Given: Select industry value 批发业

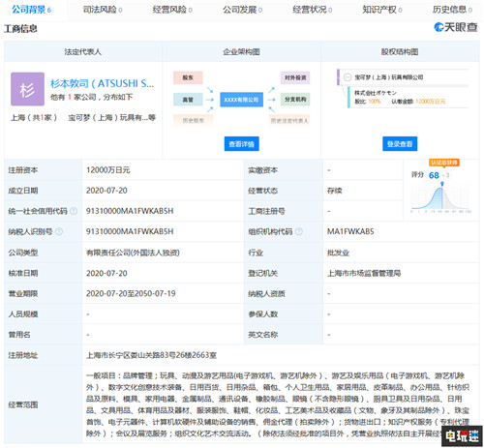Looking at the screenshot, I should (338, 253).
